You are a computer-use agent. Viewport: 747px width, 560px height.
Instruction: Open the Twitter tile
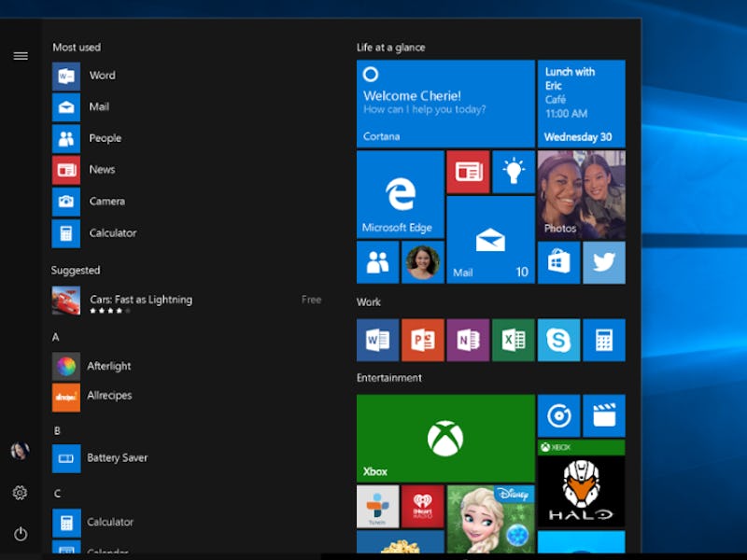click(x=603, y=262)
